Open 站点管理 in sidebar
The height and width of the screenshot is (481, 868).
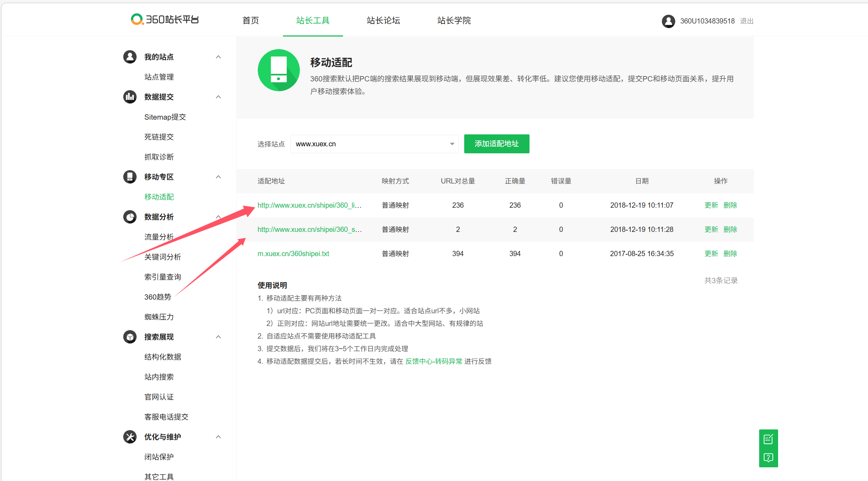(159, 77)
